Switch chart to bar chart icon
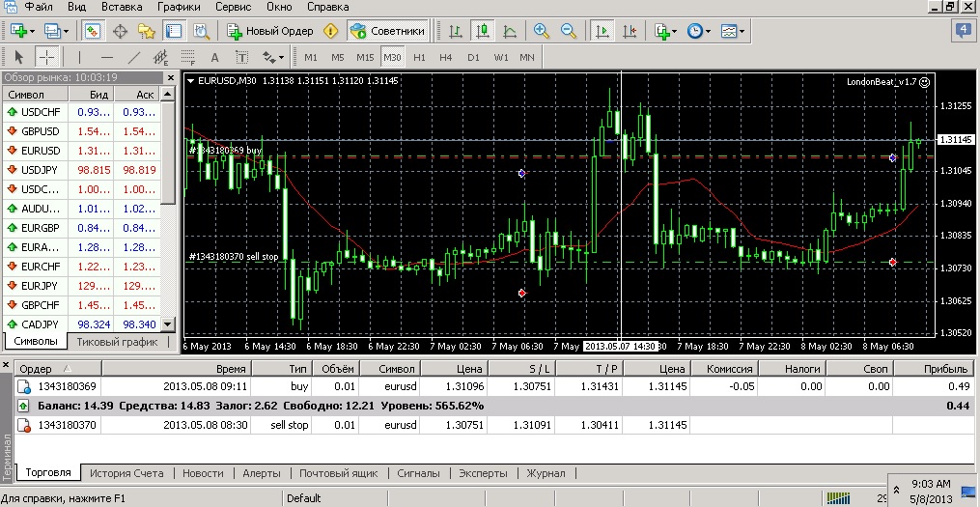 pyautogui.click(x=456, y=31)
